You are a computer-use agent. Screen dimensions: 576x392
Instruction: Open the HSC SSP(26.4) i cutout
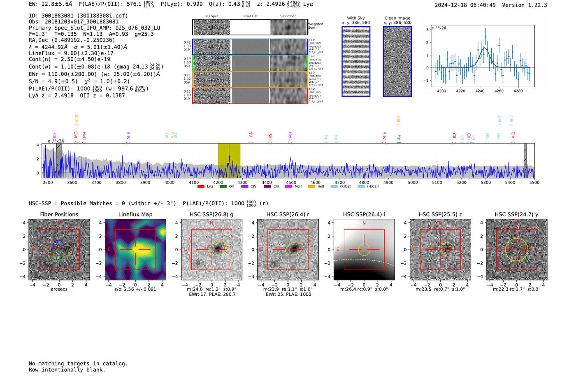pos(364,250)
